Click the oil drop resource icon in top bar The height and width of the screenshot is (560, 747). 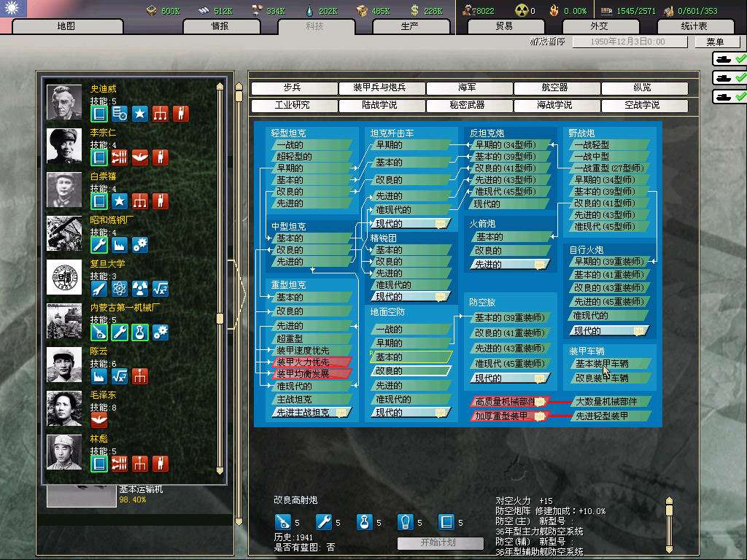[x=308, y=10]
